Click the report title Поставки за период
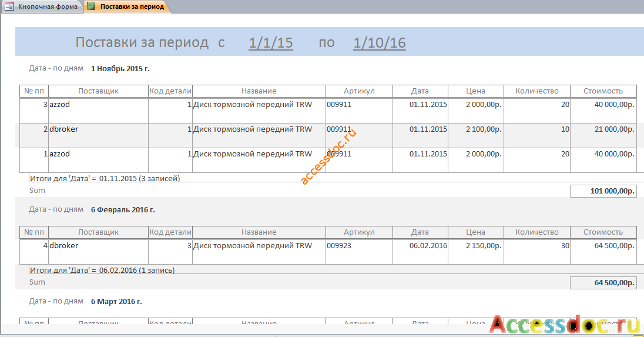 142,42
